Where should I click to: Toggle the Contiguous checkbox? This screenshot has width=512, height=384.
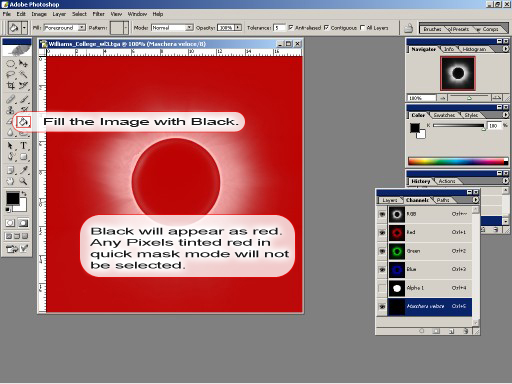(x=326, y=28)
